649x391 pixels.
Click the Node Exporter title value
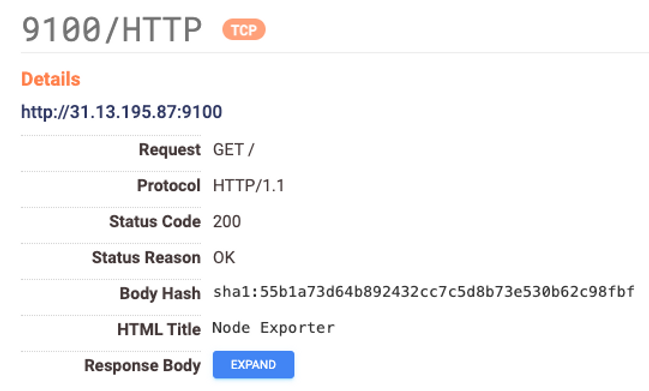coord(273,328)
